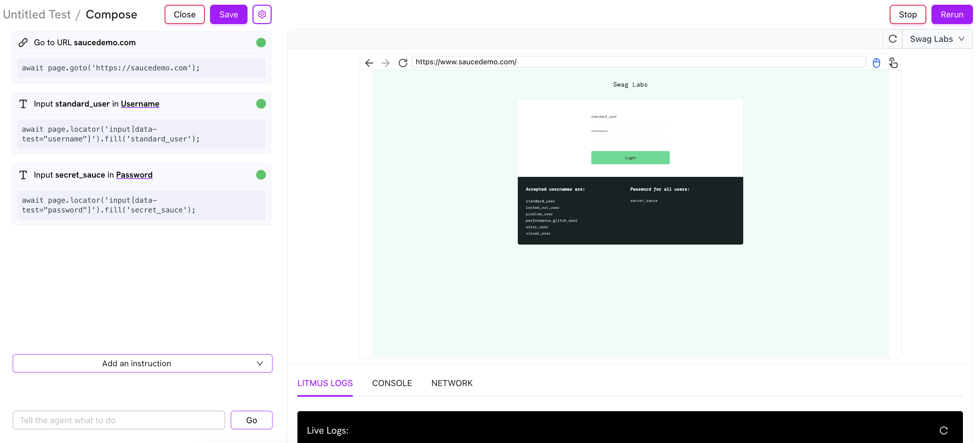Click green status dot of Password step
980x443 pixels.
261,175
